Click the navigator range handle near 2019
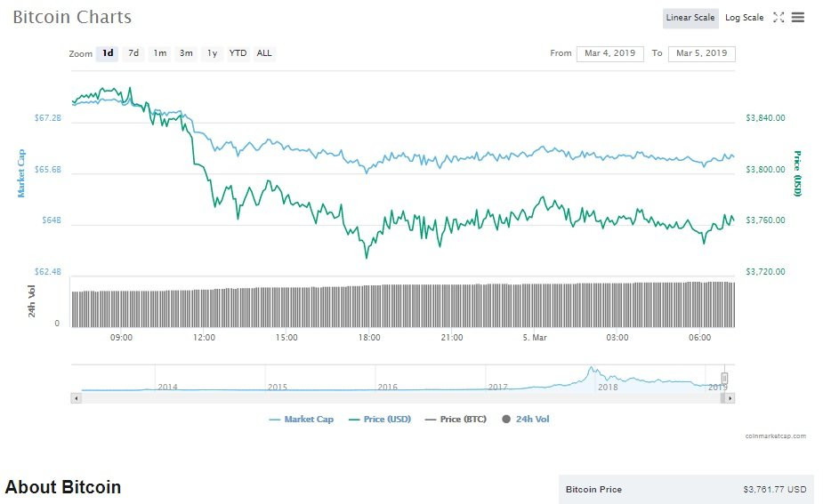Image resolution: width=823 pixels, height=504 pixels. tap(724, 378)
